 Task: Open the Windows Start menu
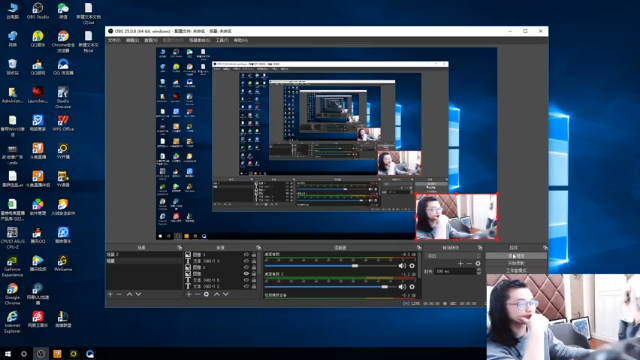click(7, 354)
